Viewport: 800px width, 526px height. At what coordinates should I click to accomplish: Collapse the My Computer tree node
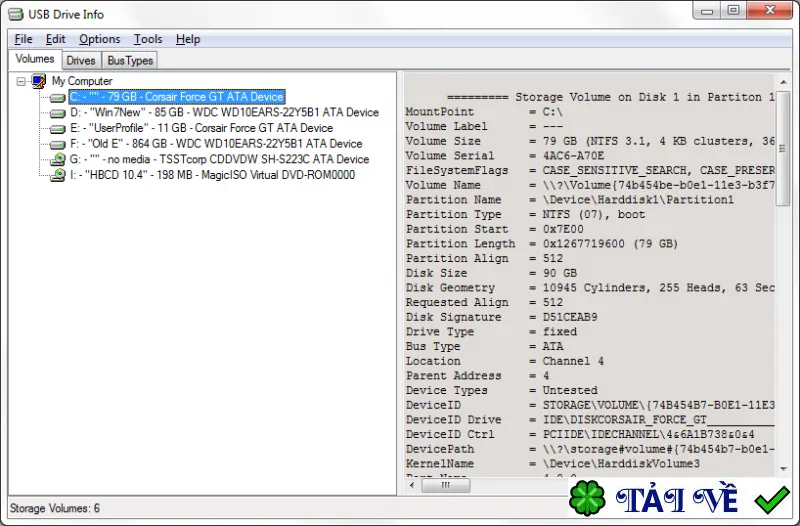[x=21, y=81]
